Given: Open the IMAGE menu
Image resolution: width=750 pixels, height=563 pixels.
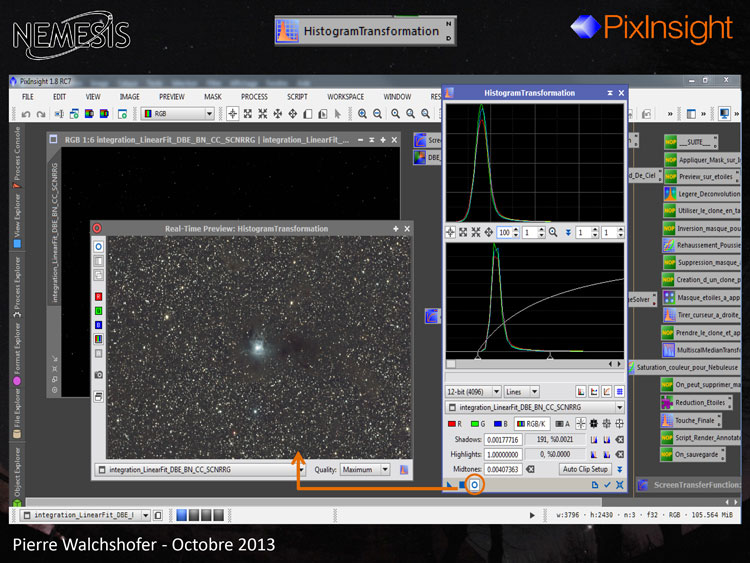Looking at the screenshot, I should [x=130, y=97].
